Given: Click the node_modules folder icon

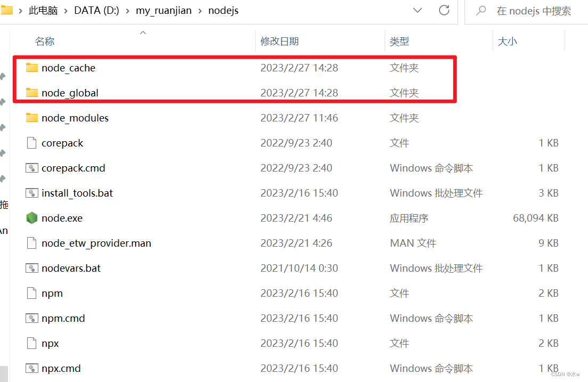Looking at the screenshot, I should [32, 118].
